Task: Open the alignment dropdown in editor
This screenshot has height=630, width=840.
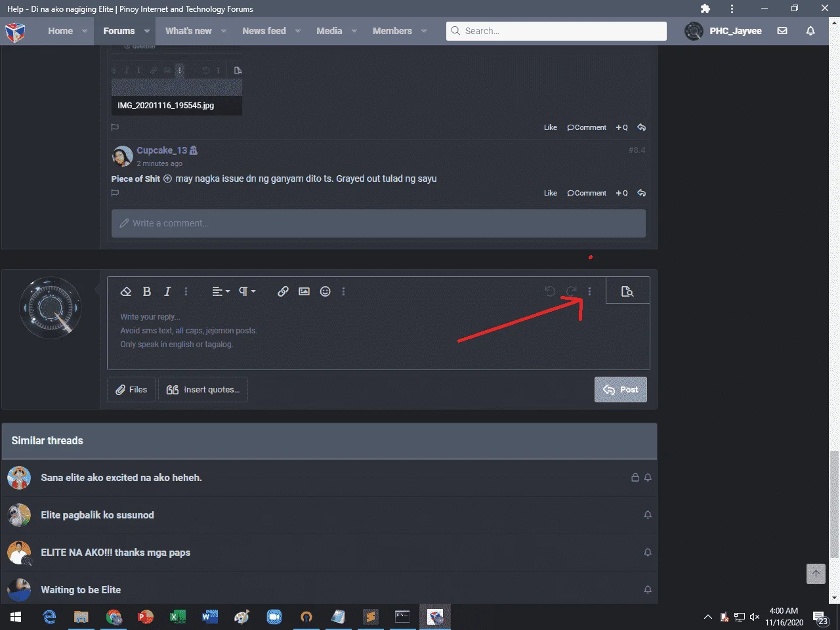Action: tap(221, 291)
